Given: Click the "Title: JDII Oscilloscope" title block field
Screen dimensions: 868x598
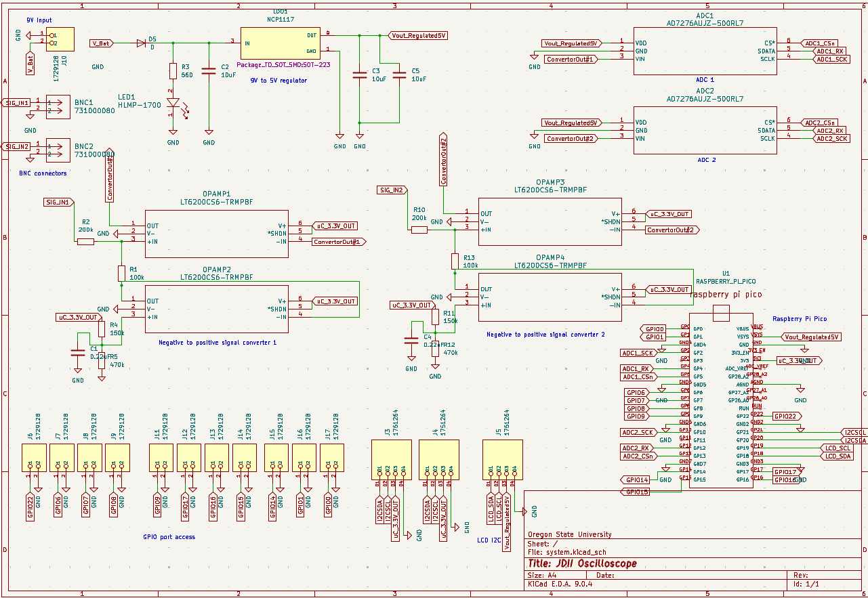Looking at the screenshot, I should (583, 563).
